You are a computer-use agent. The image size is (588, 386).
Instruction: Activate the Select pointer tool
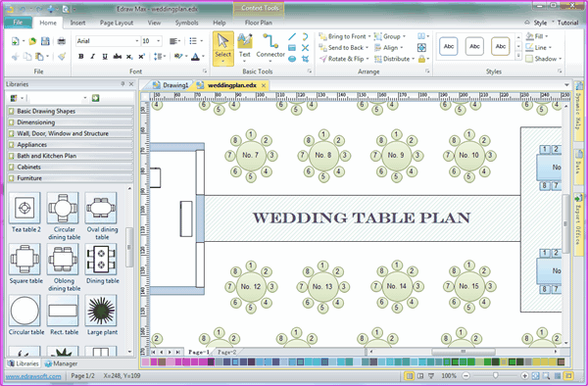223,49
